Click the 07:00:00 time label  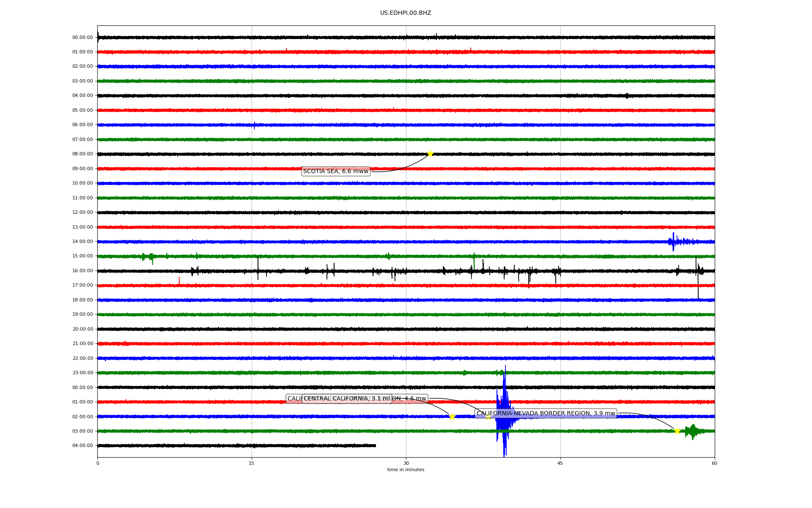82,140
